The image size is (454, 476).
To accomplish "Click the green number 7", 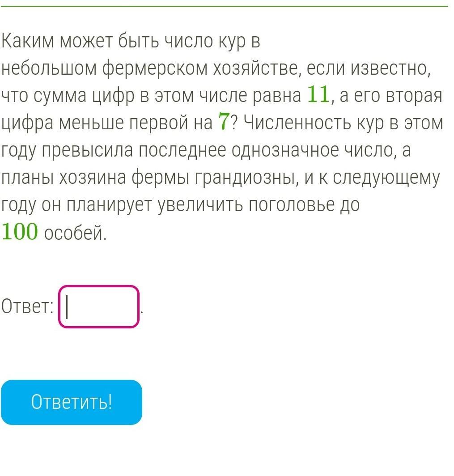I will point(223,122).
